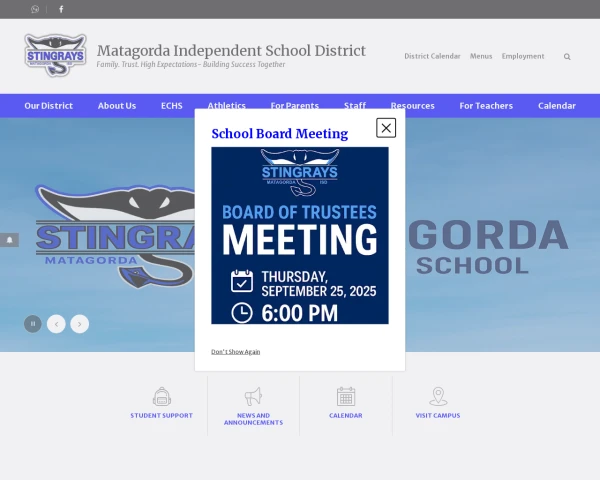Go to next slide arrow
This screenshot has height=480, width=600.
[x=80, y=324]
